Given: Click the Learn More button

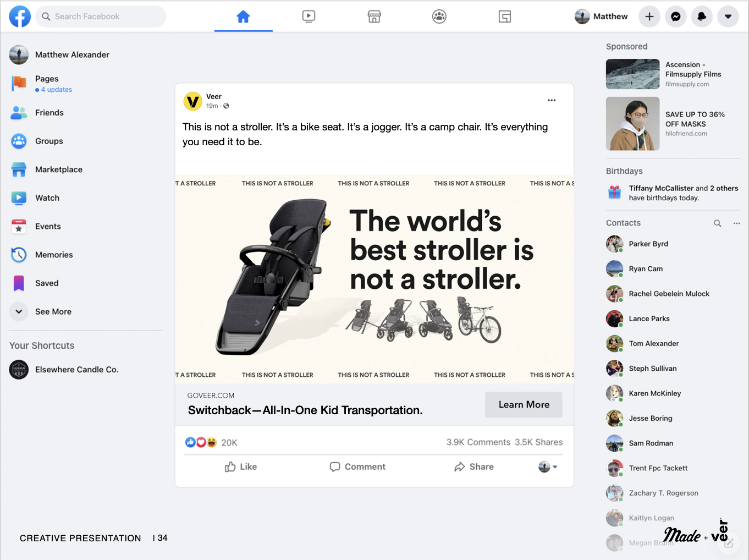Looking at the screenshot, I should click(x=524, y=404).
